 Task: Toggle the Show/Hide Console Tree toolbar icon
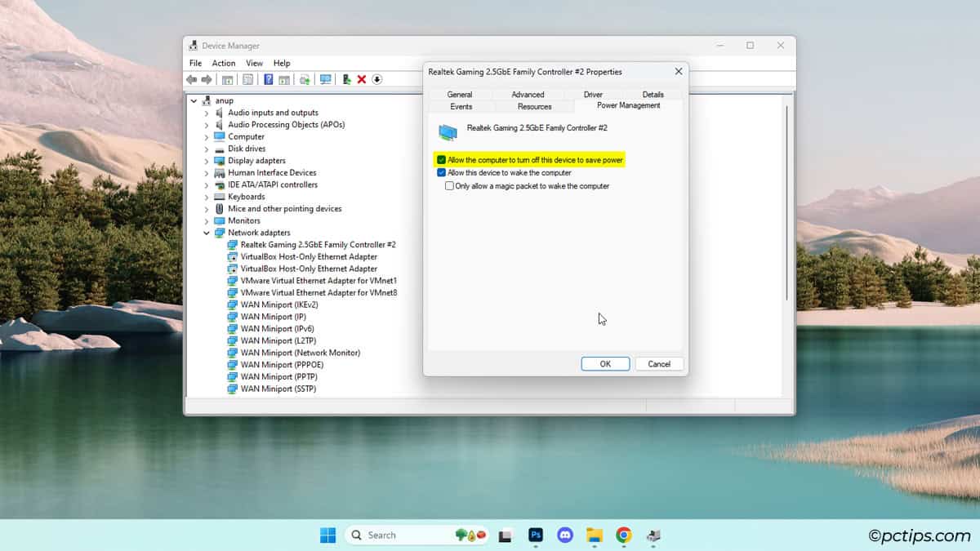227,79
